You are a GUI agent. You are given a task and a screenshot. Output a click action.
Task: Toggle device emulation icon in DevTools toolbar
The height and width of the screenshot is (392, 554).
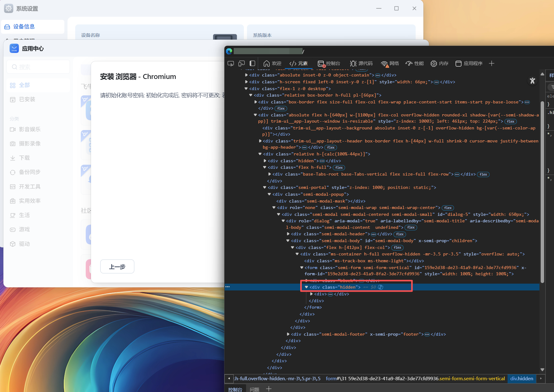click(241, 63)
